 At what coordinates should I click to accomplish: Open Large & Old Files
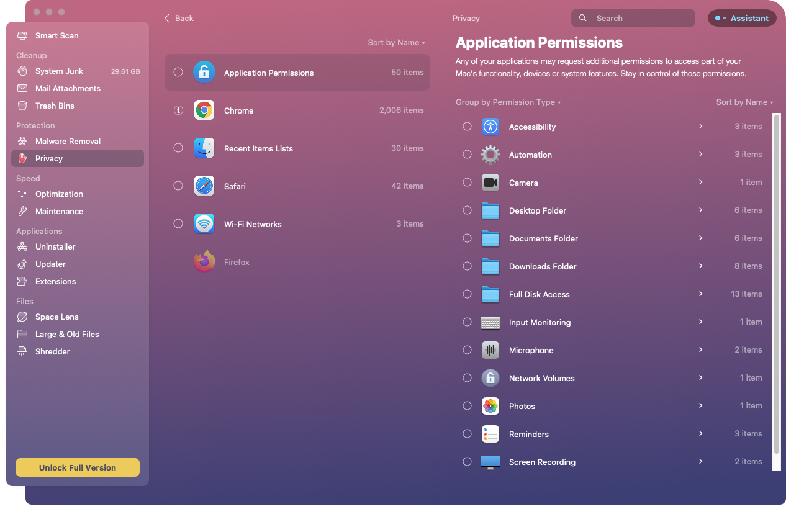(78, 334)
